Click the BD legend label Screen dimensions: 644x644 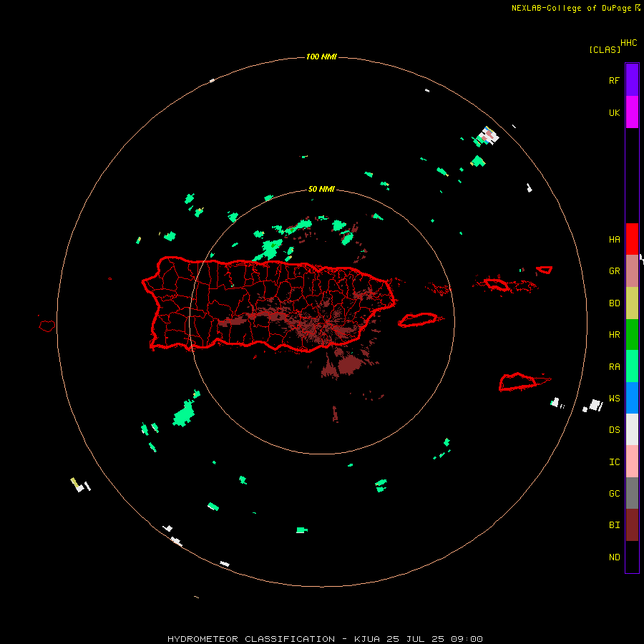tap(614, 303)
